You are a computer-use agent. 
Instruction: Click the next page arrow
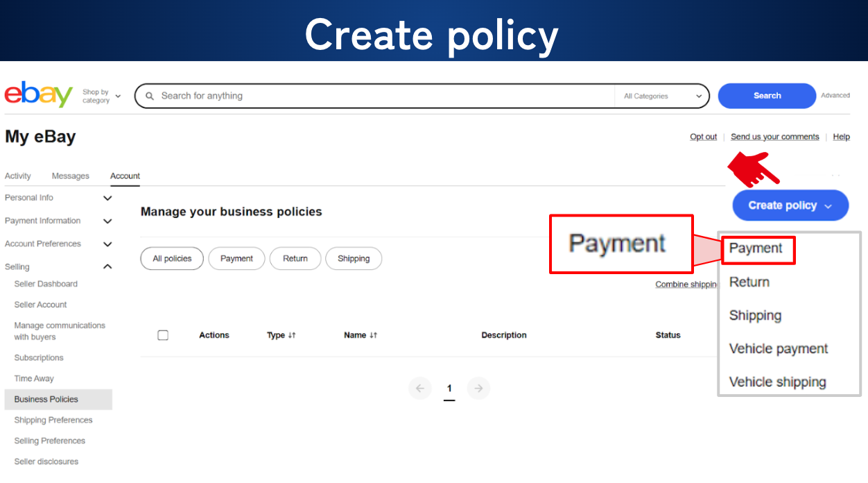(x=478, y=389)
